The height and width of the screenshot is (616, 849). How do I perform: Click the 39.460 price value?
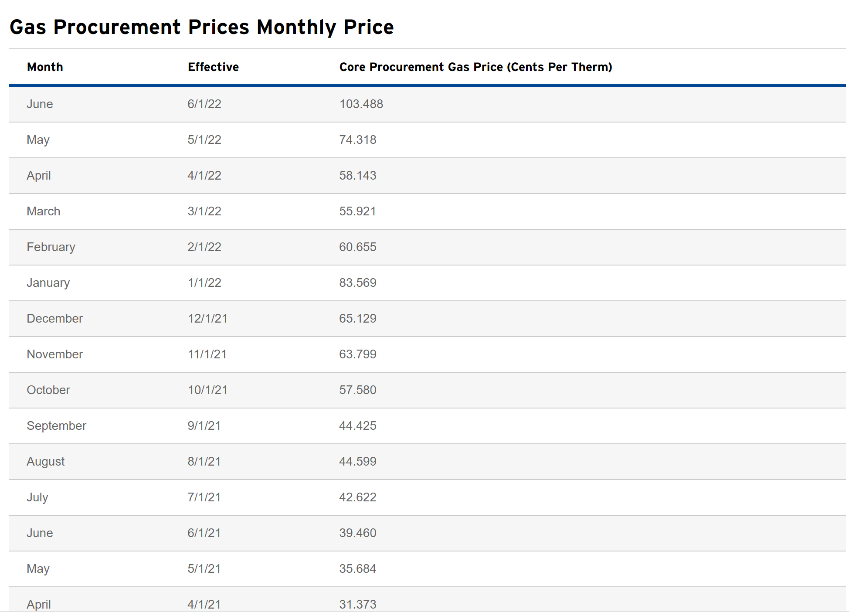(357, 533)
